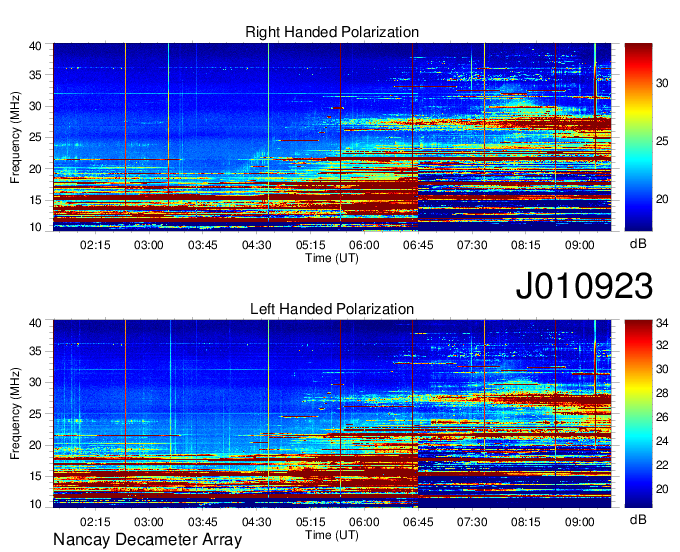Viewport: 680px width, 552px height.
Task: Click the 07:30 time tick under Right Handed plot
Action: 472,245
